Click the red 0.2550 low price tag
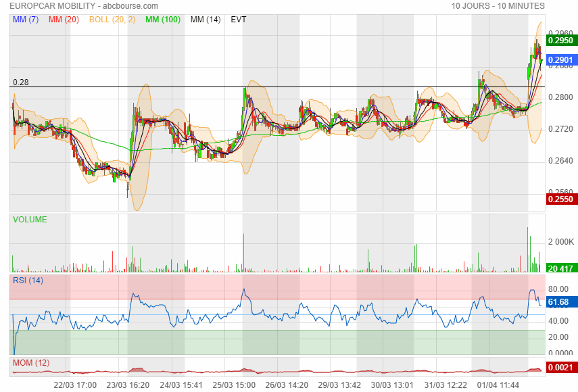 (560, 199)
